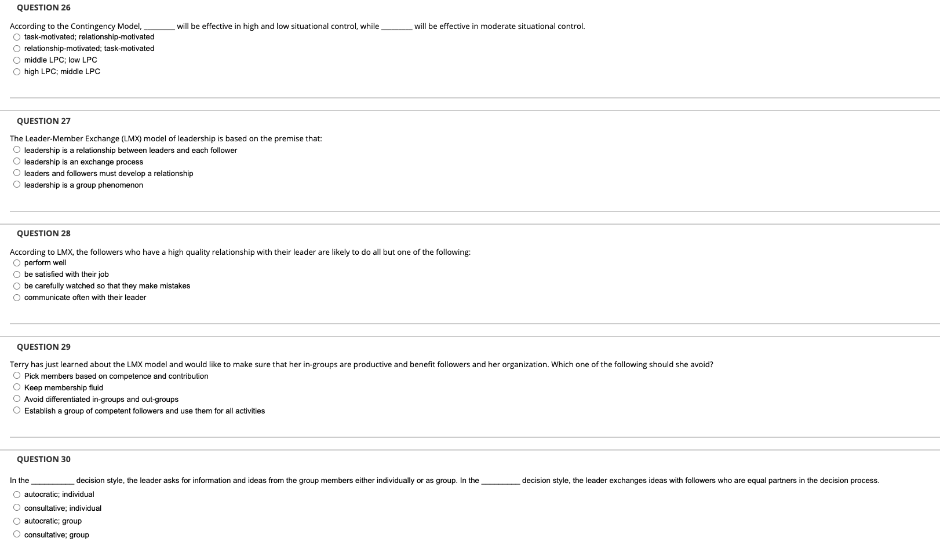Choose "consultative; individual" answer
The height and width of the screenshot is (560, 940).
(16, 507)
